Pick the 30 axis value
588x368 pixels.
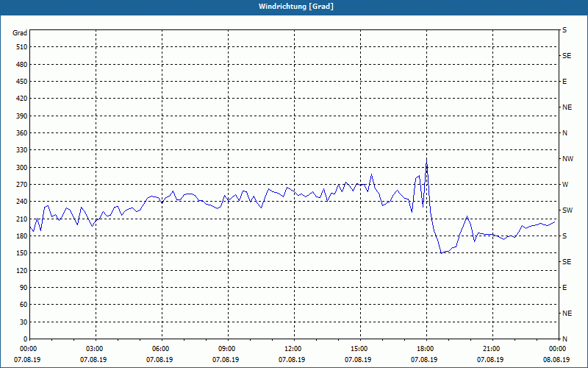pyautogui.click(x=24, y=322)
